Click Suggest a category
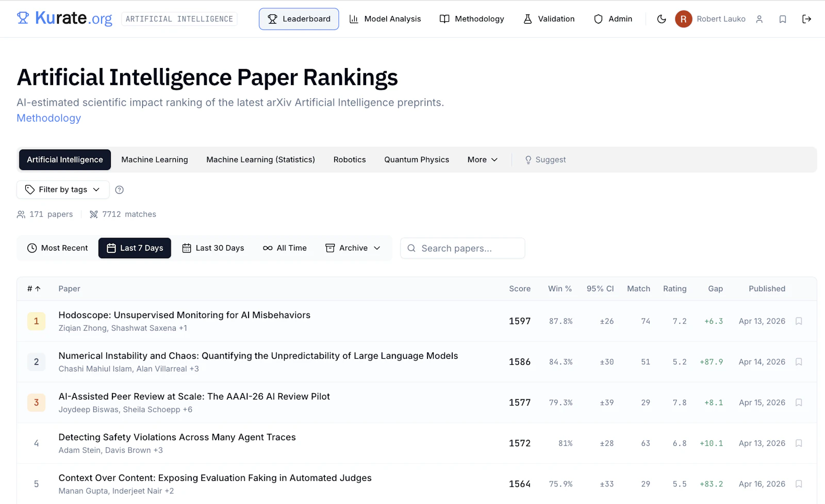Viewport: 825px width, 504px height. 545,160
